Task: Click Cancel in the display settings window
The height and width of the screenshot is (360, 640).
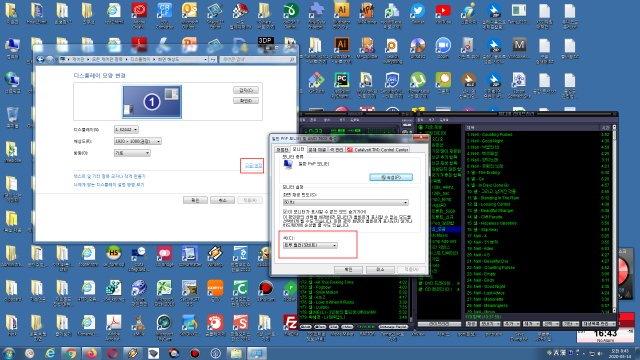Action: point(222,200)
